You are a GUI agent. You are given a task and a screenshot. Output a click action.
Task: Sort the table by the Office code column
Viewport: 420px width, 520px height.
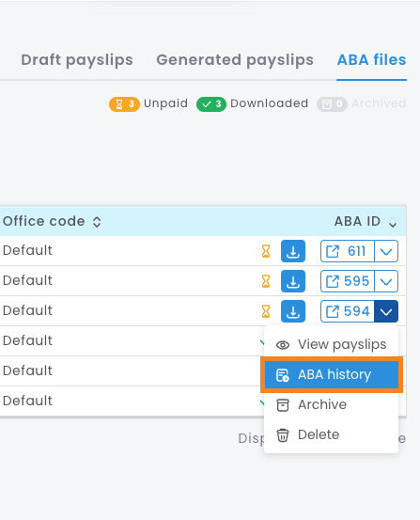[x=97, y=222]
